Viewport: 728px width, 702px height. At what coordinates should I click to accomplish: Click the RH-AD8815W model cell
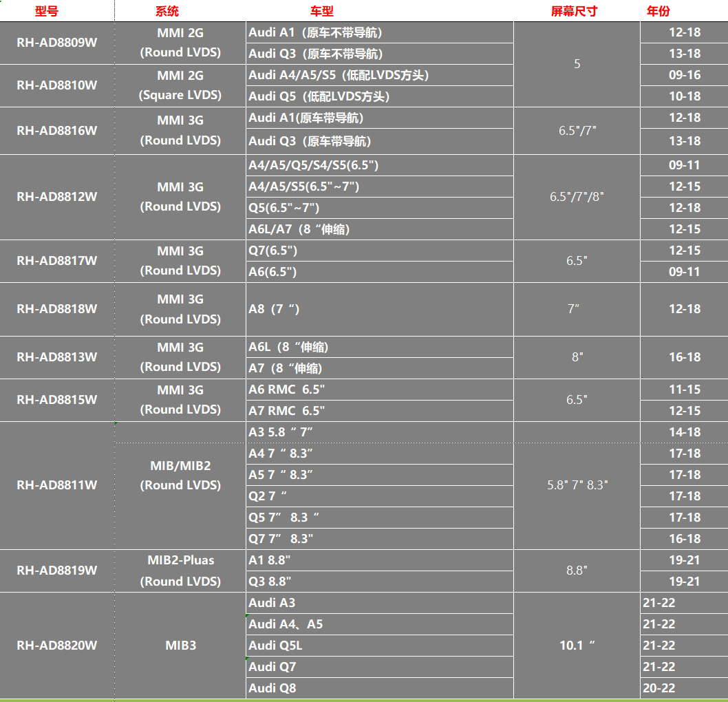(57, 401)
